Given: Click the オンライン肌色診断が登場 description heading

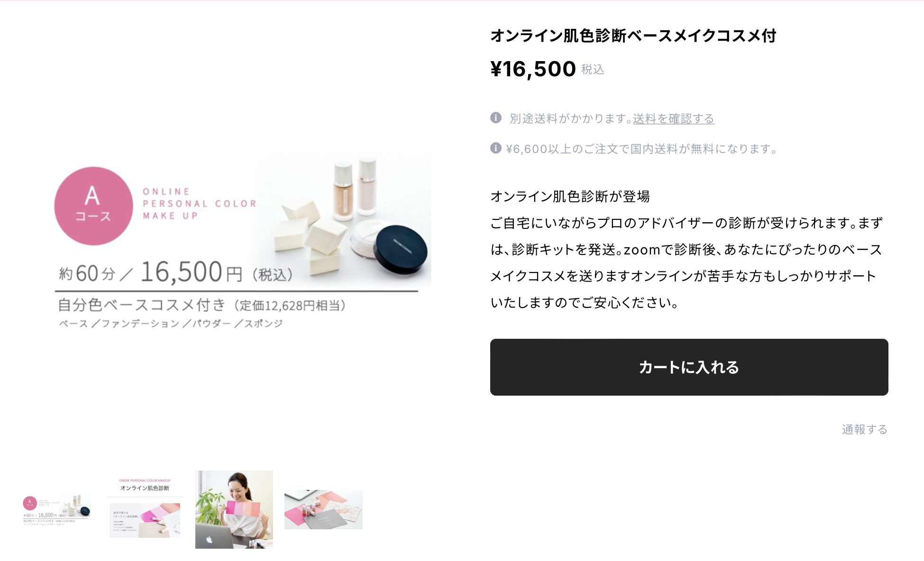Looking at the screenshot, I should [x=570, y=196].
